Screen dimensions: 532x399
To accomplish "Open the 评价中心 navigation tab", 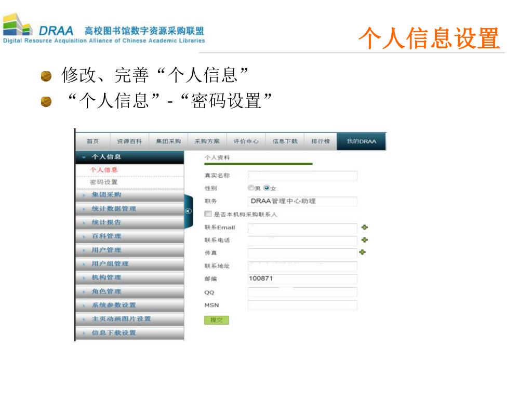I will (246, 141).
